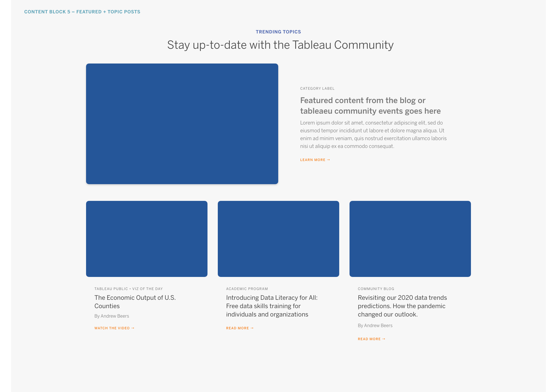Click the data trends prediction card image
557x392 pixels.
point(410,239)
